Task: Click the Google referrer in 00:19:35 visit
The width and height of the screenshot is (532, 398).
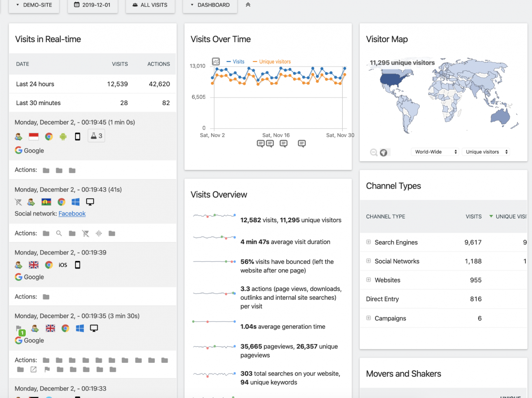Action: click(x=30, y=340)
